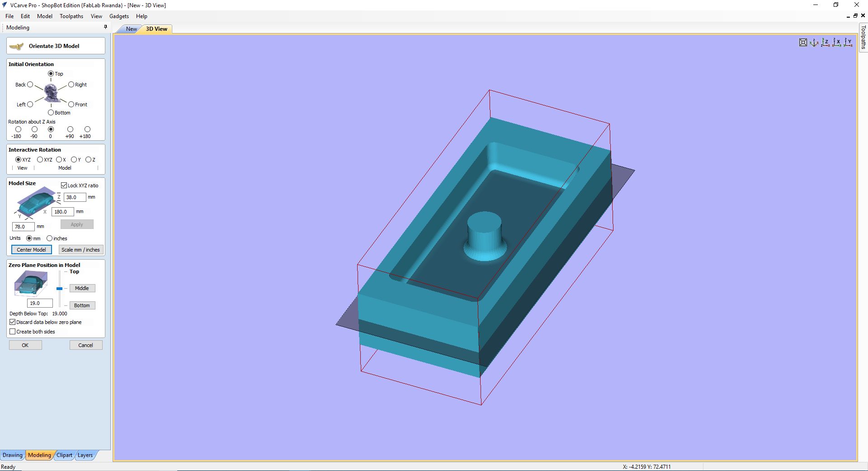
Task: View the model along the X axis
Action: pyautogui.click(x=837, y=43)
